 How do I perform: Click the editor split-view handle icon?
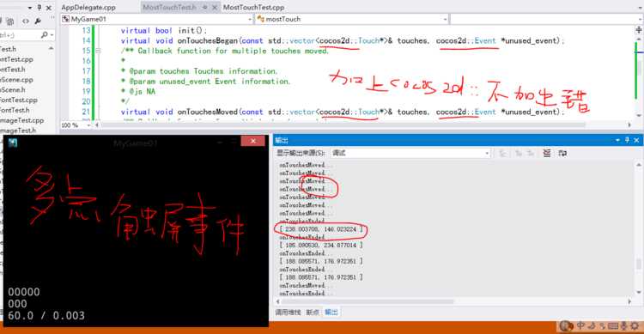pyautogui.click(x=639, y=29)
